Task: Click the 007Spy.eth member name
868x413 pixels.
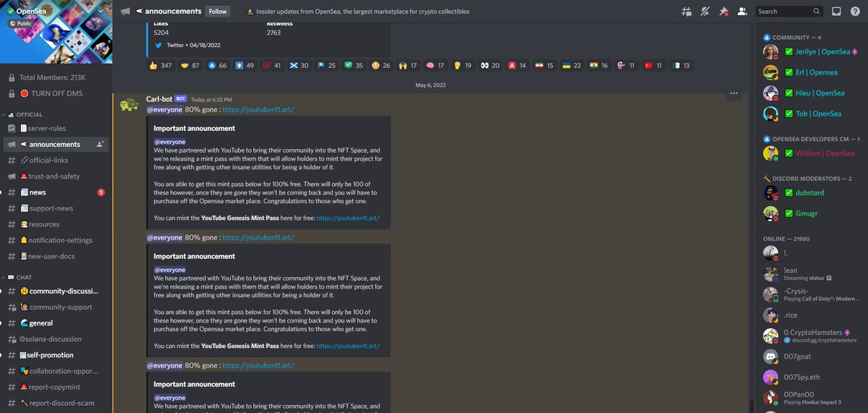Action: point(801,377)
